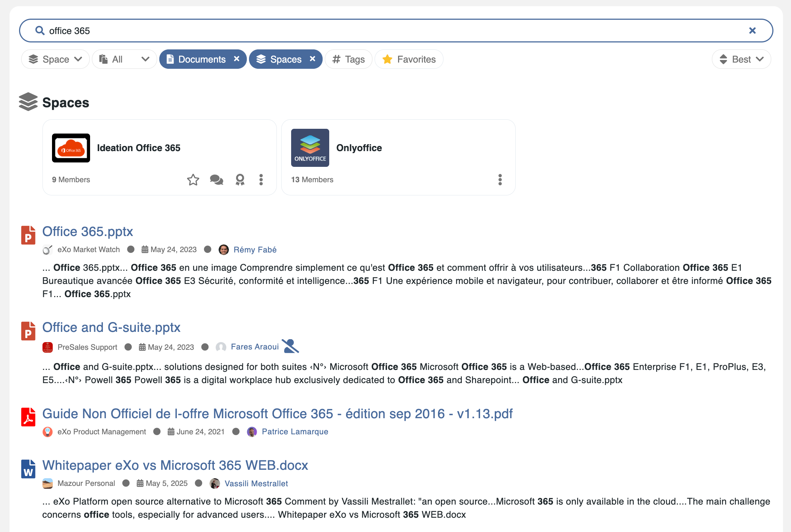The width and height of the screenshot is (791, 532).
Task: Open Rémy Fabé's profile link
Action: coord(255,250)
